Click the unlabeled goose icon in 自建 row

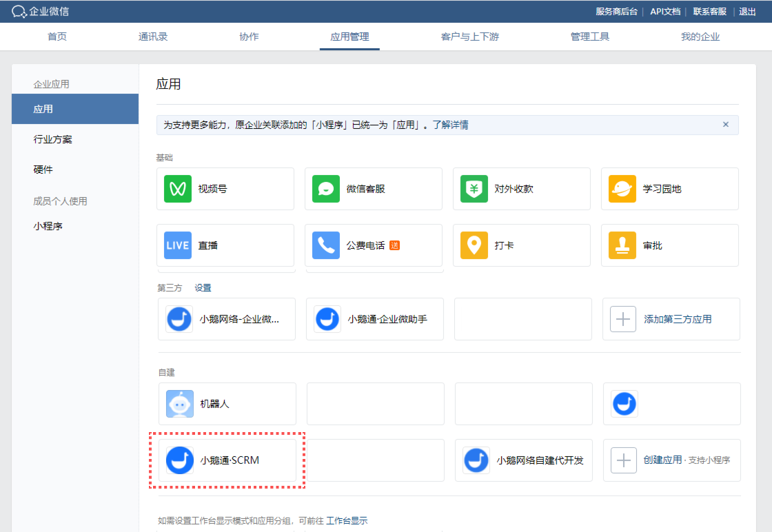click(624, 404)
